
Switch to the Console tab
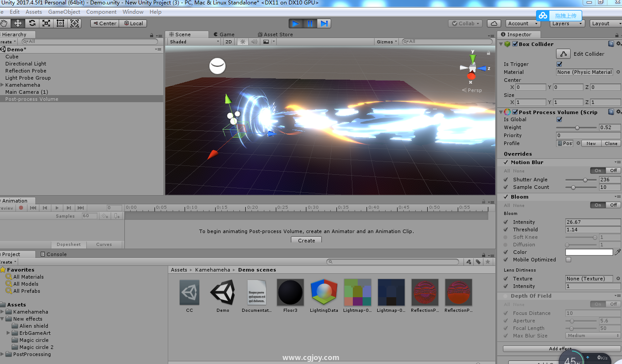pyautogui.click(x=53, y=254)
